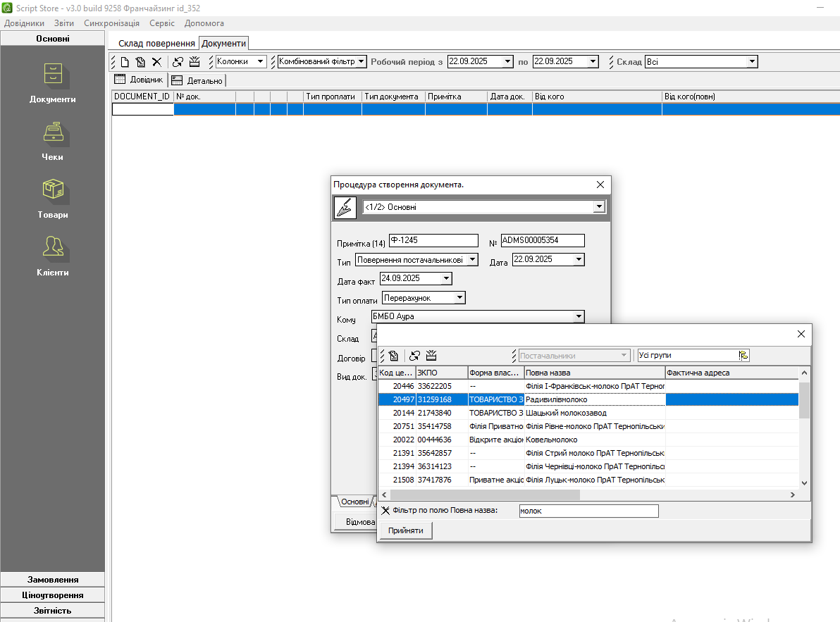The image size is (840, 622).
Task: Click the group selector icon beside Усі групи
Action: coord(743,356)
